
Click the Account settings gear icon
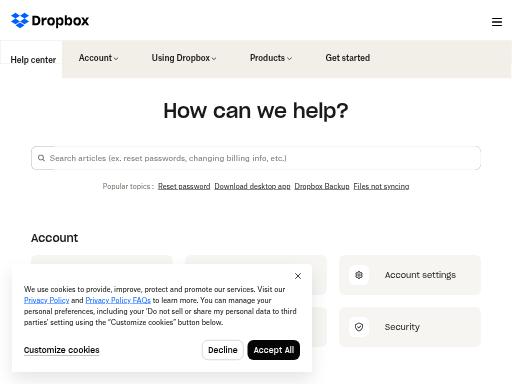(x=359, y=275)
